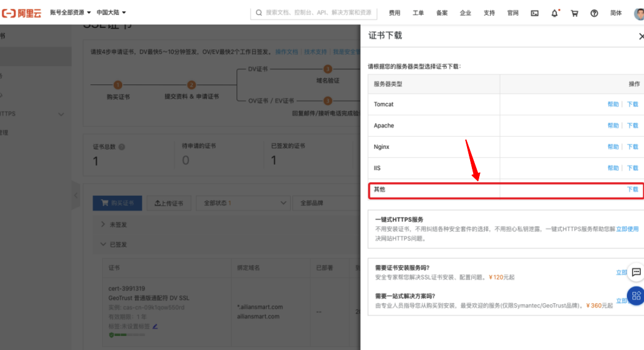The height and width of the screenshot is (350, 644).
Task: Open the 官网 top menu
Action: tap(513, 13)
